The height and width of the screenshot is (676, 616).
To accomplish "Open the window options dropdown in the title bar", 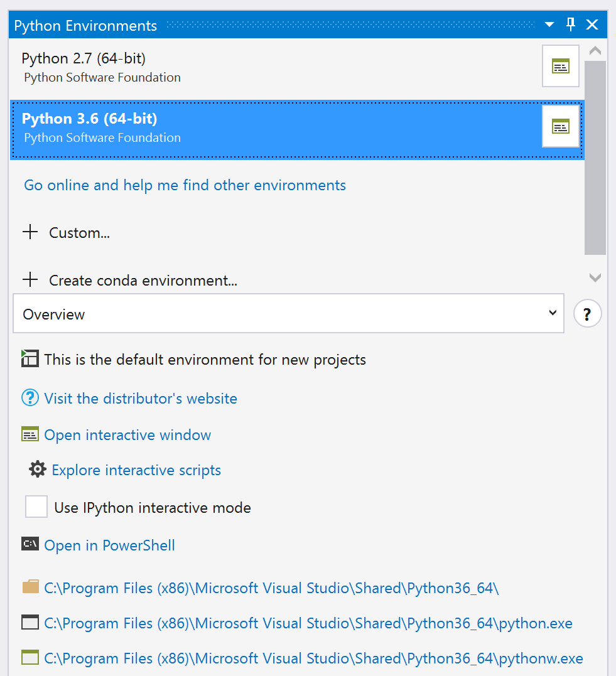I will coord(549,24).
